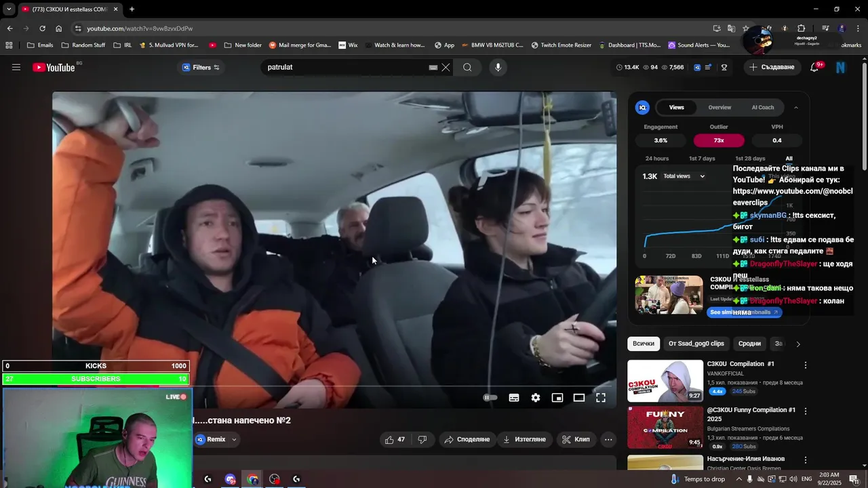Open Chrome extensions puzzle icon
The height and width of the screenshot is (488, 868).
pyautogui.click(x=801, y=28)
